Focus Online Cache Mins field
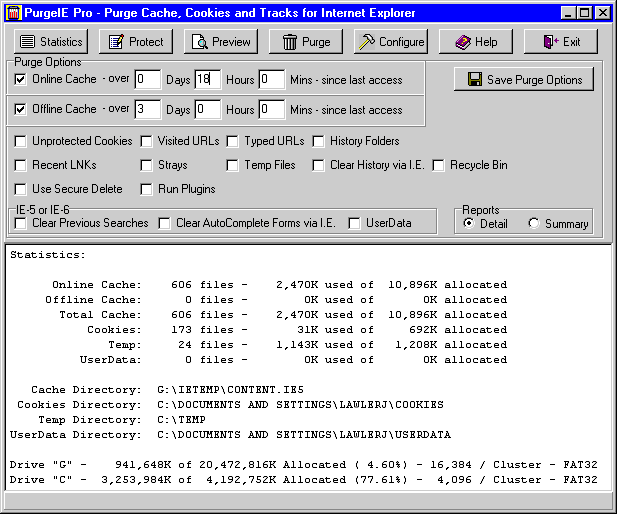The height and width of the screenshot is (514, 617). coord(272,79)
